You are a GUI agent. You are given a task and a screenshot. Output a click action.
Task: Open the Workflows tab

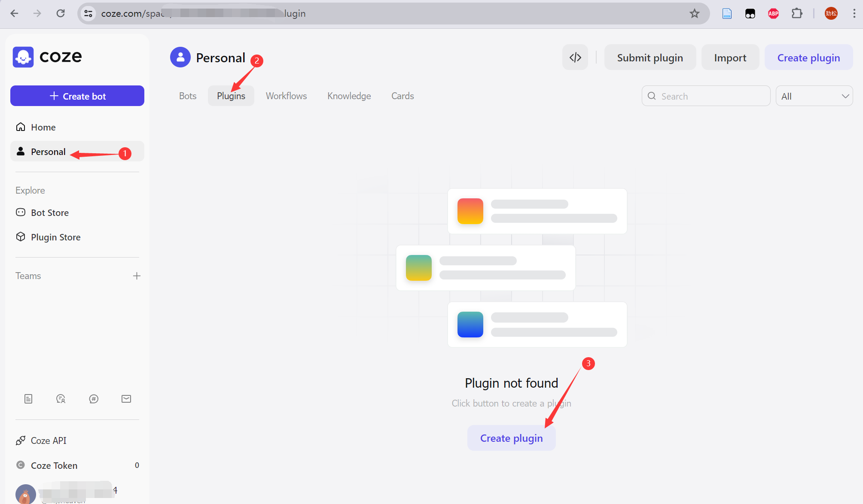(x=286, y=96)
